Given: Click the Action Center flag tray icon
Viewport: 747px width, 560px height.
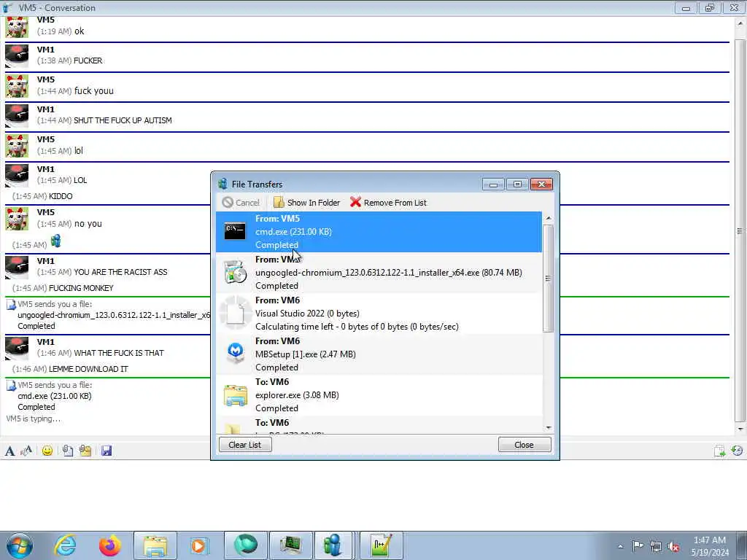Looking at the screenshot, I should click(x=638, y=545).
